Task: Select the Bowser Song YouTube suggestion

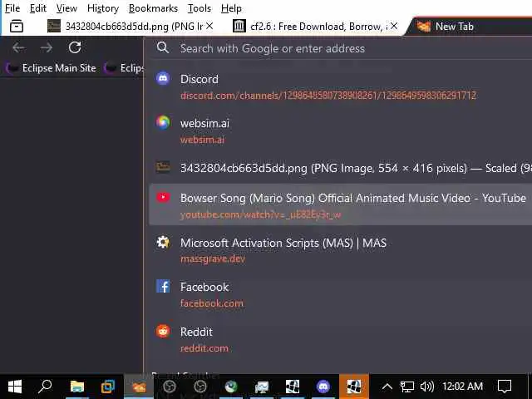Action: (x=341, y=204)
